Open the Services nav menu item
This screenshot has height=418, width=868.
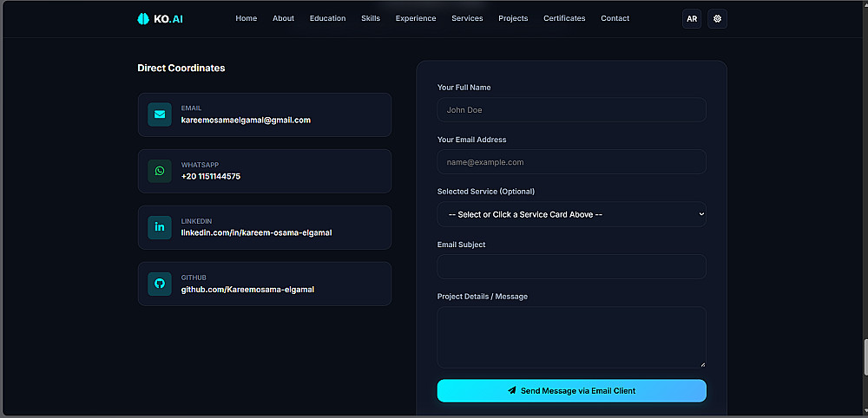(x=467, y=18)
